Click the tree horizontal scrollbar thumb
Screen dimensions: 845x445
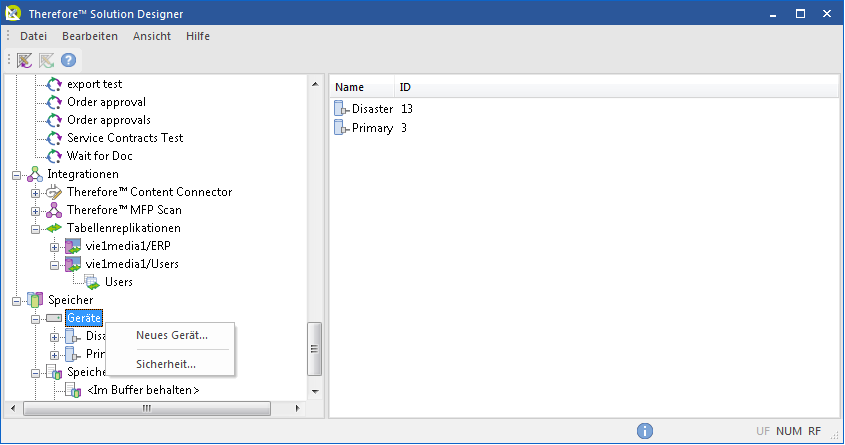[x=147, y=408]
